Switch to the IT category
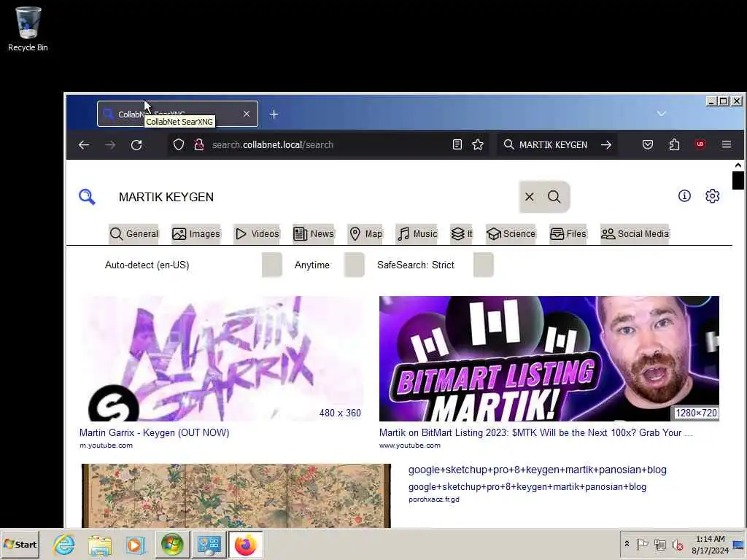This screenshot has height=560, width=747. pyautogui.click(x=461, y=234)
